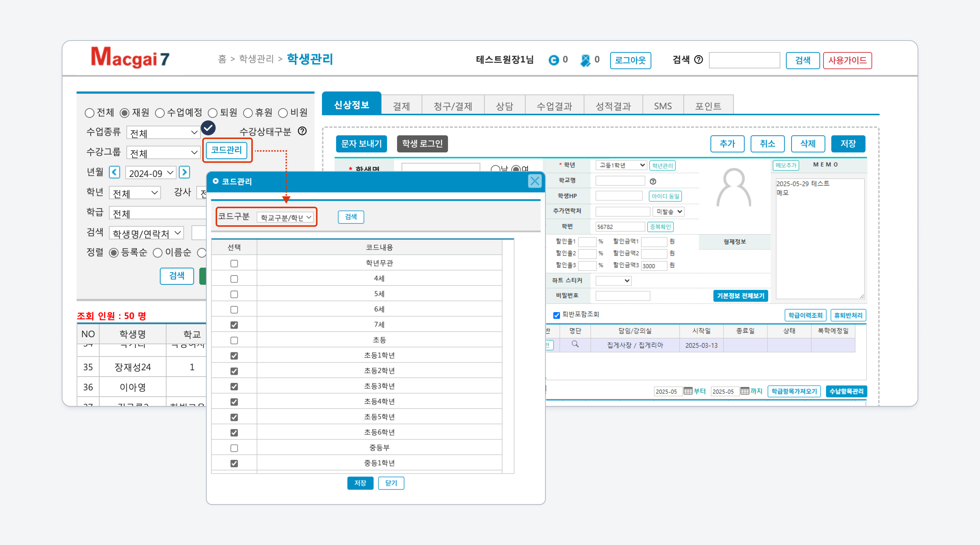
Task: Click the magnifier icon in 명단 column
Action: 575,344
